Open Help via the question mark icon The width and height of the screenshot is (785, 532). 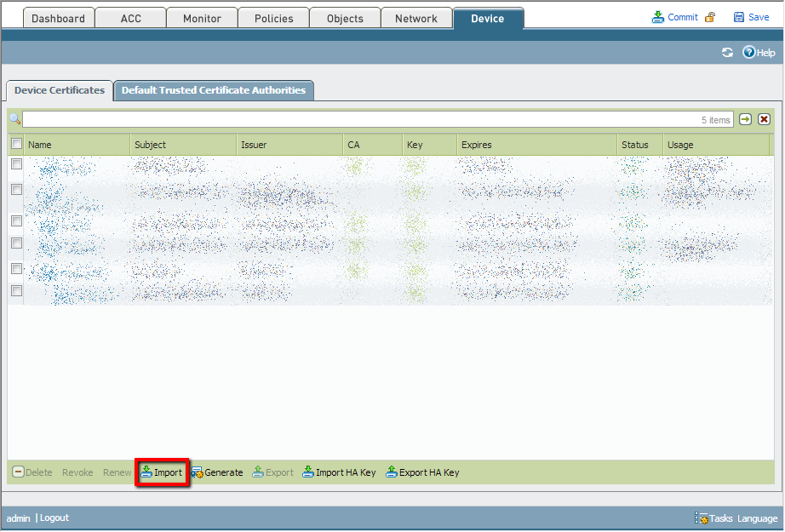[748, 52]
